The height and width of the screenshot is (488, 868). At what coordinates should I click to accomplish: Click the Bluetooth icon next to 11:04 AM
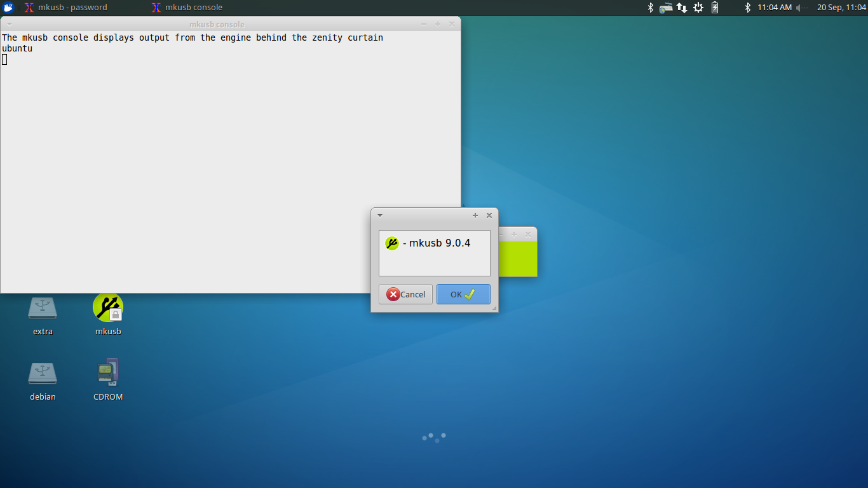tap(748, 8)
